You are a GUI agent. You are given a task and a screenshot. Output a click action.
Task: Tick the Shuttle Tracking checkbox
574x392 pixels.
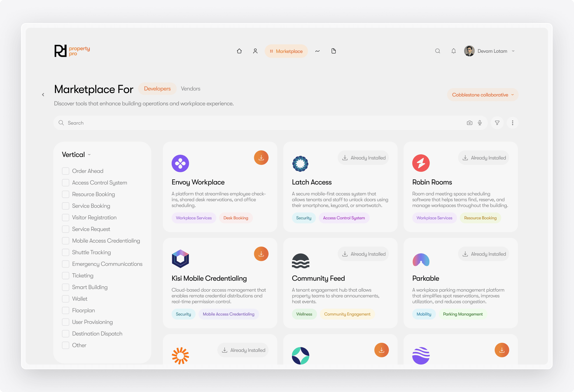(x=66, y=252)
